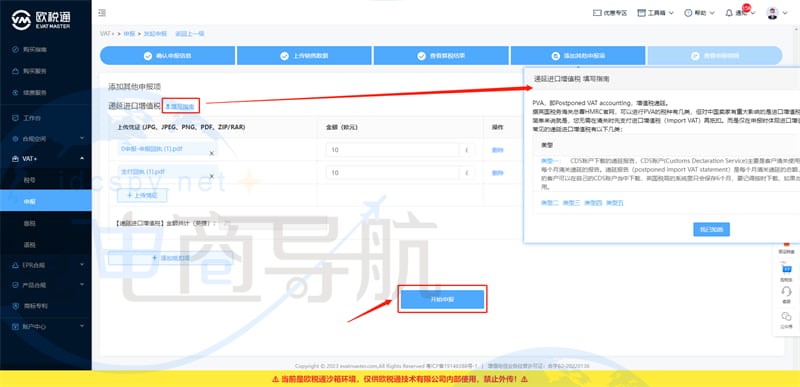Click the floating shopping cart icon
This screenshot has width=800, height=387.
click(x=786, y=269)
